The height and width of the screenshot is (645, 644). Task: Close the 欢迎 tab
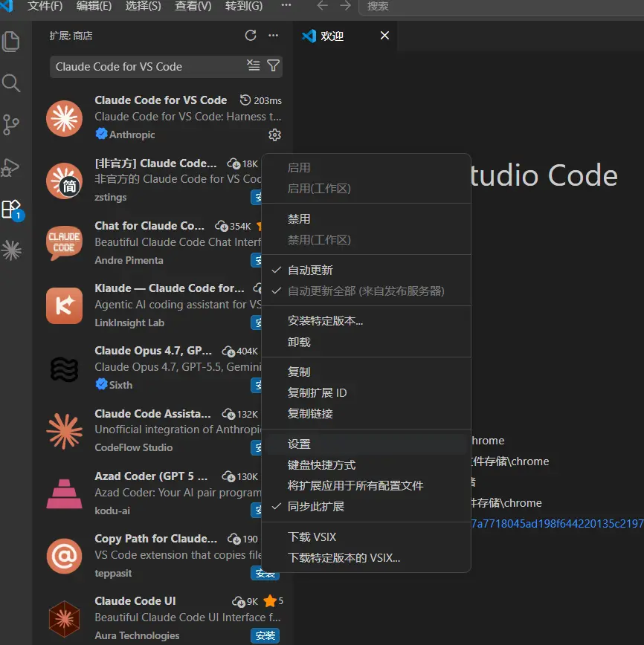(x=384, y=36)
